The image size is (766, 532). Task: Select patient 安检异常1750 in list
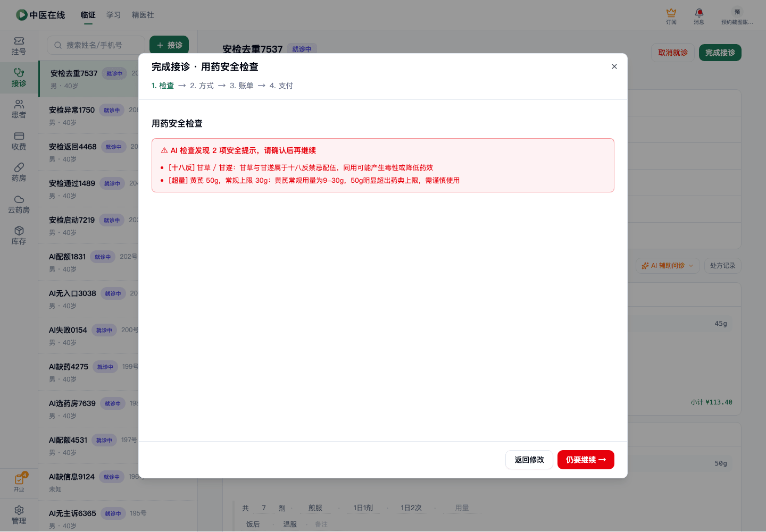click(88, 115)
